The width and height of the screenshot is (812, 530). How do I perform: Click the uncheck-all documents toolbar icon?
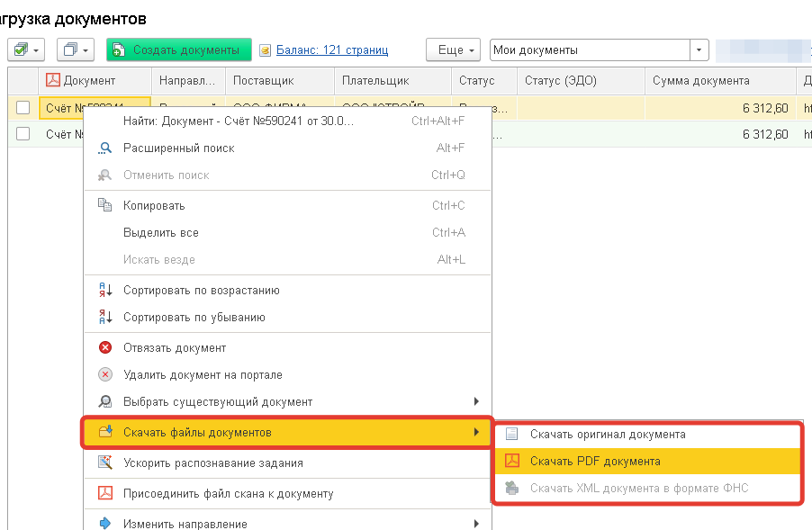click(70, 49)
